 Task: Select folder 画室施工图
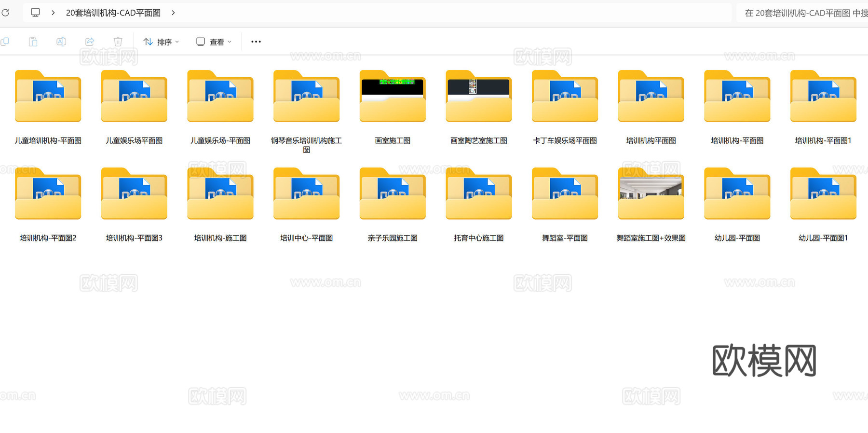(393, 107)
